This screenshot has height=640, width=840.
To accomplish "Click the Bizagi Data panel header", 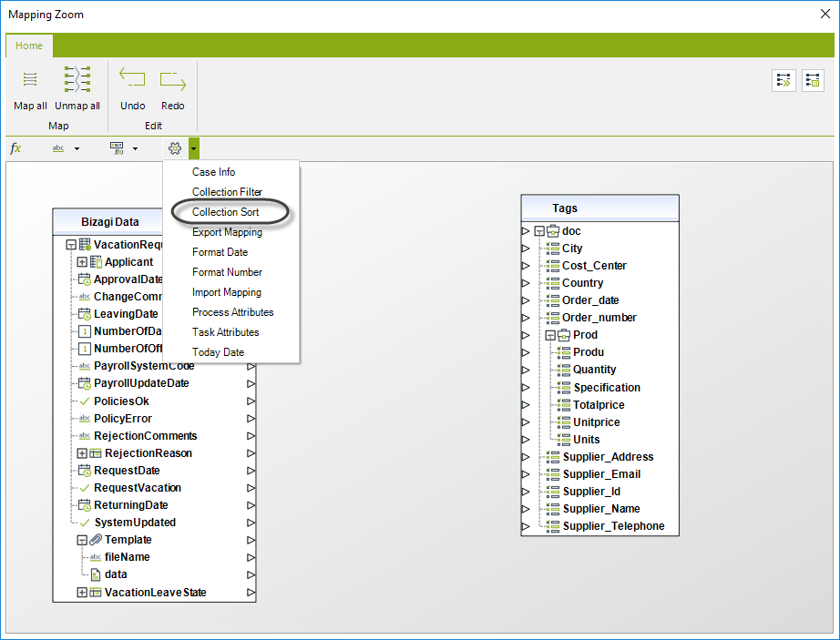I will (x=110, y=221).
